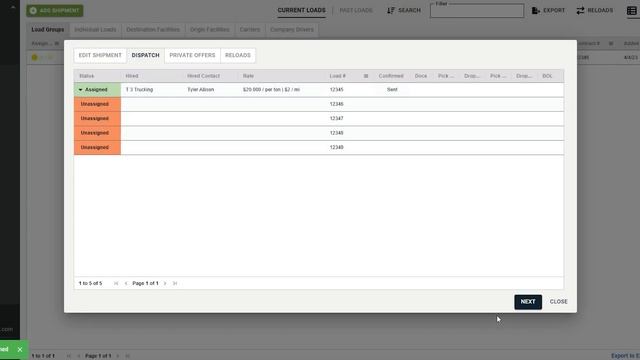Click the CLOSE button in dialog

(x=558, y=302)
